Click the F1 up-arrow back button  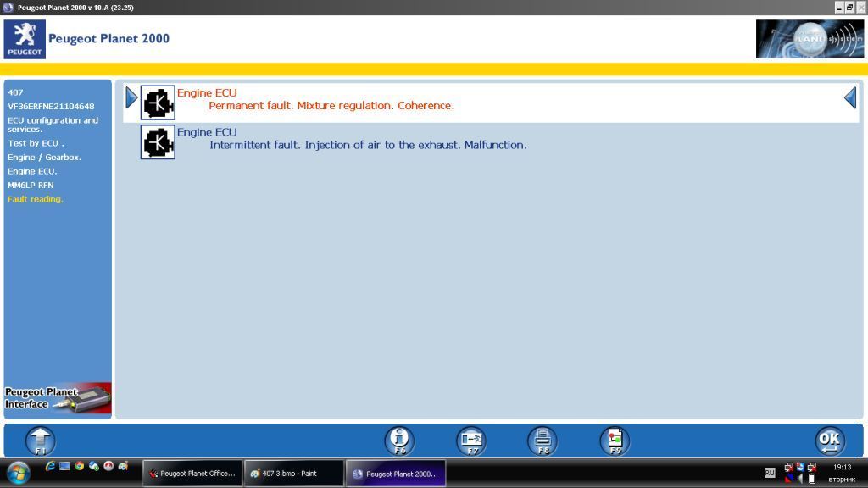click(41, 441)
